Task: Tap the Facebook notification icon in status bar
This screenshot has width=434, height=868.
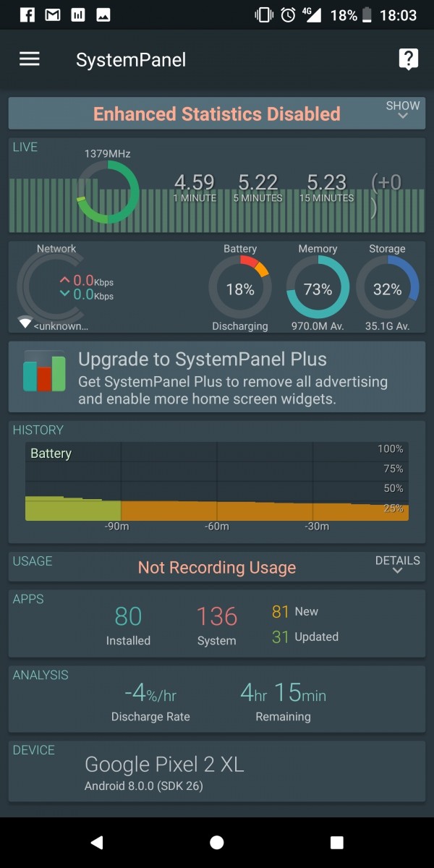Action: click(27, 14)
